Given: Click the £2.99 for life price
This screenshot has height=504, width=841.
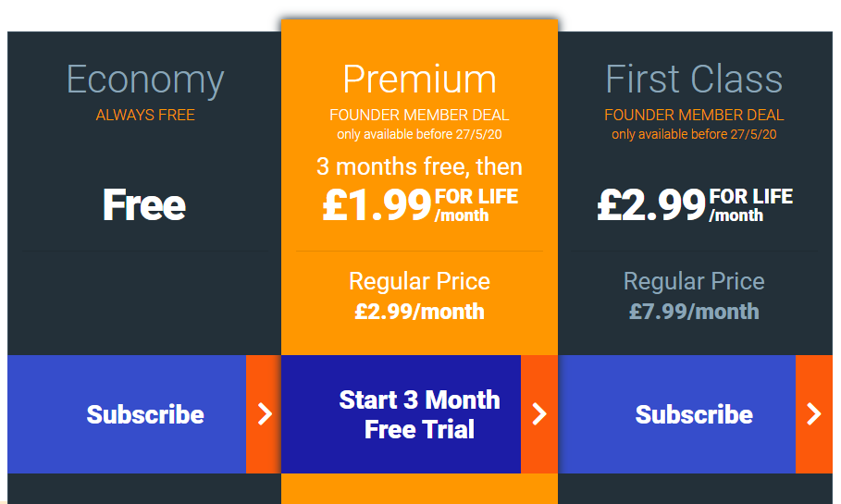Looking at the screenshot, I should pyautogui.click(x=695, y=204).
